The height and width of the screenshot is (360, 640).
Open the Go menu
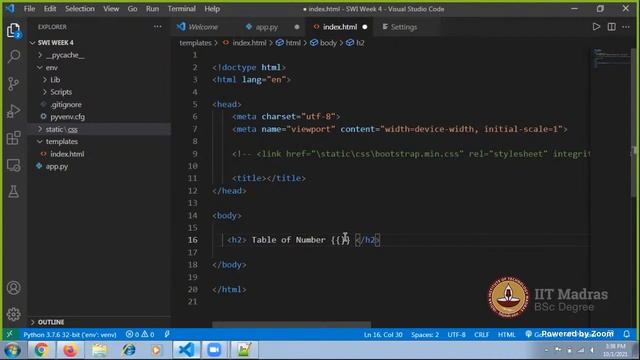(x=132, y=9)
